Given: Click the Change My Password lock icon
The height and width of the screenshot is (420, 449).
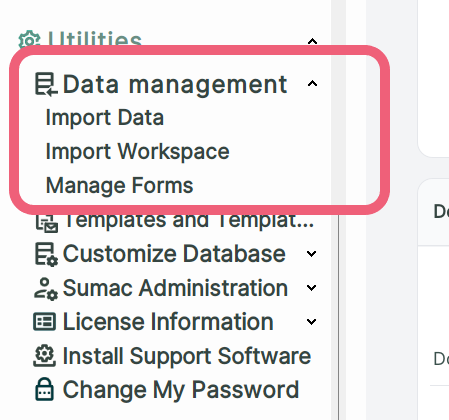Looking at the screenshot, I should point(44,389).
